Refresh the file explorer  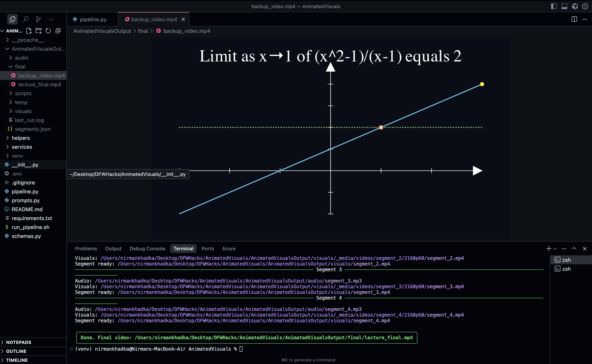click(48, 31)
